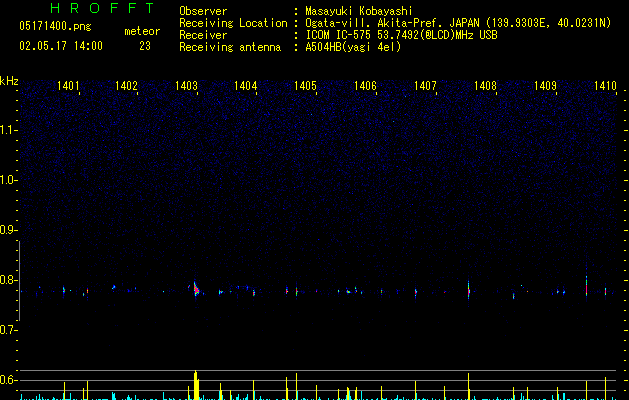Click the 1408 time axis marker
Viewport: 629px width, 400px height.
[x=485, y=86]
